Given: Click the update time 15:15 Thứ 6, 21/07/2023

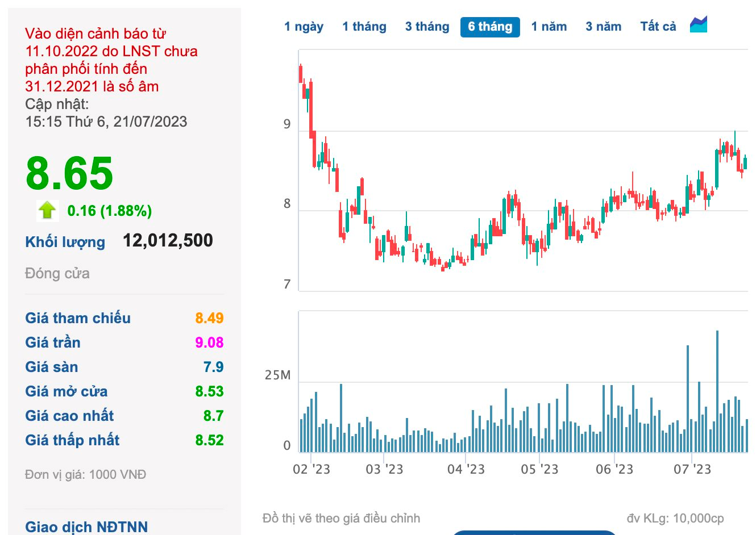Looking at the screenshot, I should [106, 122].
